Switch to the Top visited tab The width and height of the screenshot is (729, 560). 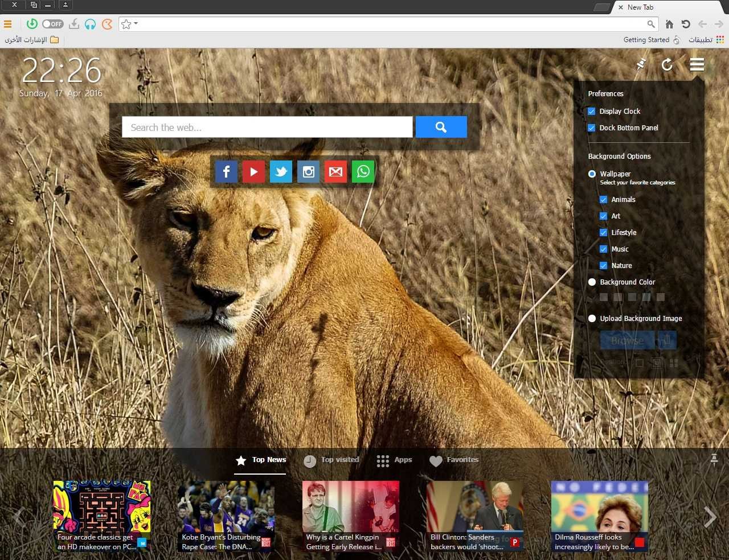tap(331, 460)
